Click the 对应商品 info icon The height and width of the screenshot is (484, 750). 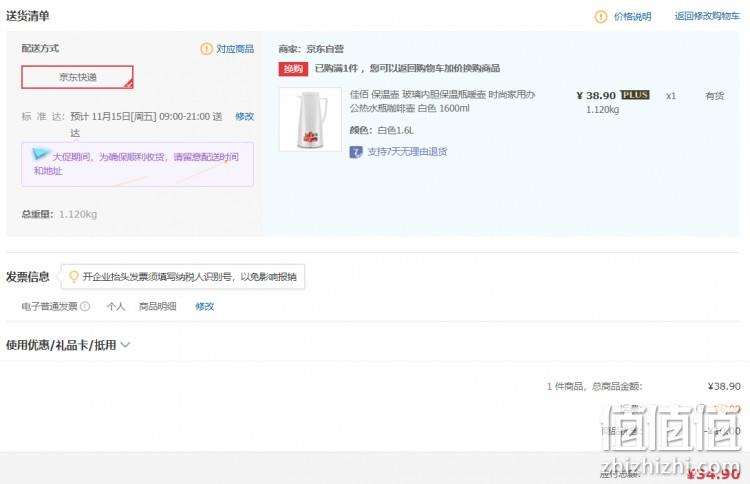[x=206, y=49]
